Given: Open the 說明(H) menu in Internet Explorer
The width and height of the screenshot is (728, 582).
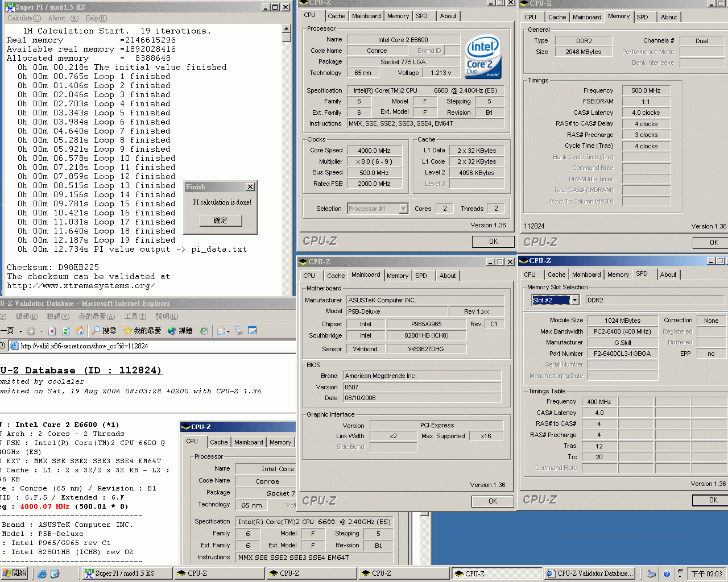Looking at the screenshot, I should (167, 317).
